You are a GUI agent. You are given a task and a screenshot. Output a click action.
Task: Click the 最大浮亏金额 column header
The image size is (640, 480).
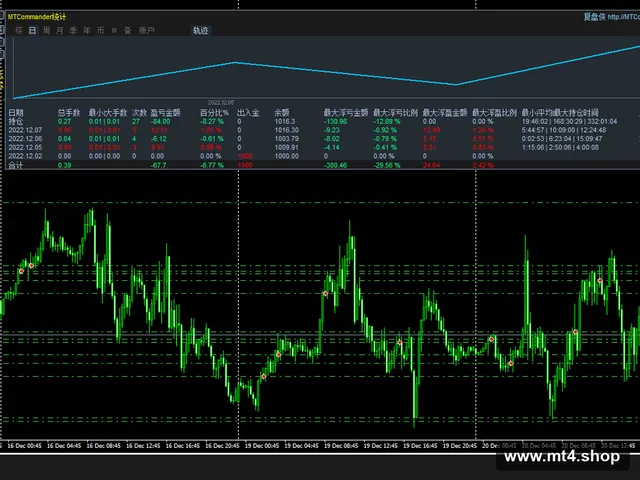coord(346,113)
